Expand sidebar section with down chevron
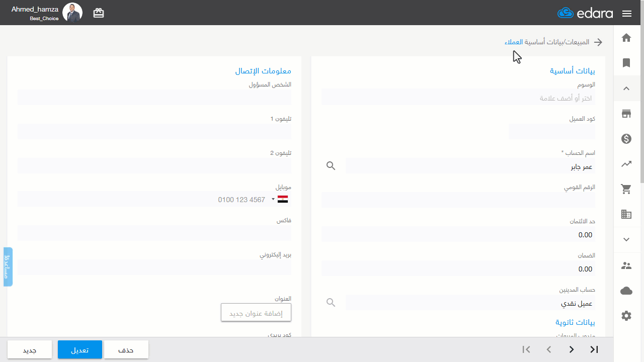The width and height of the screenshot is (644, 362). 626,240
